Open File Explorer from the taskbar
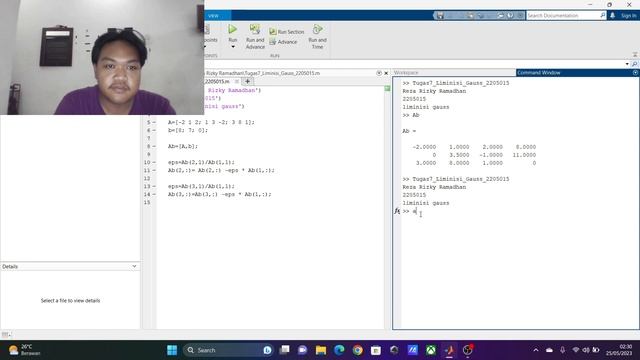The width and height of the screenshot is (640, 360). pyautogui.click(x=321, y=350)
